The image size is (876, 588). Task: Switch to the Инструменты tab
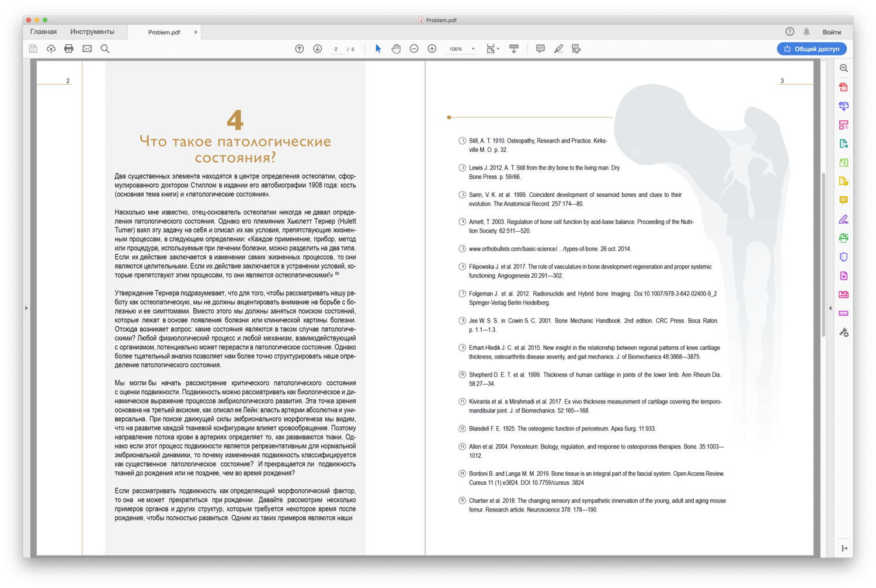92,32
